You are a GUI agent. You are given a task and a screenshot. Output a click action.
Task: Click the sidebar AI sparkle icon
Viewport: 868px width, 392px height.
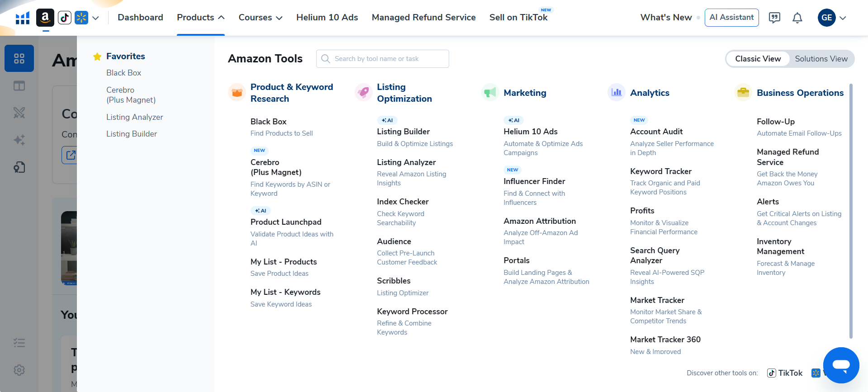tap(19, 140)
